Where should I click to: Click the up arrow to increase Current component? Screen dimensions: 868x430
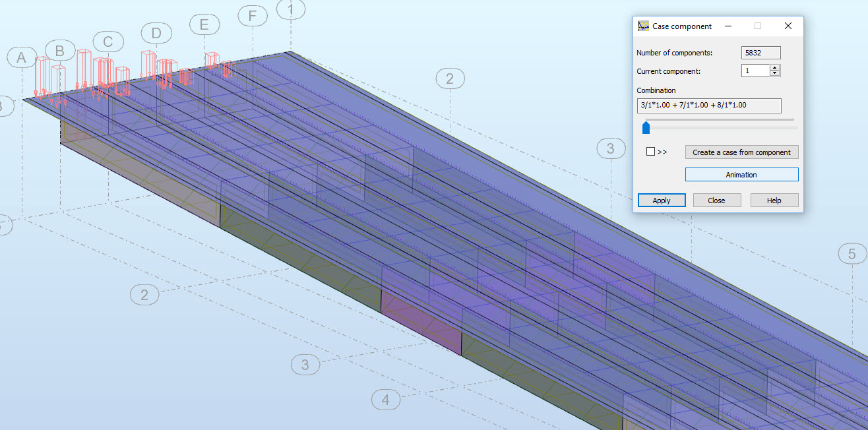coord(775,67)
